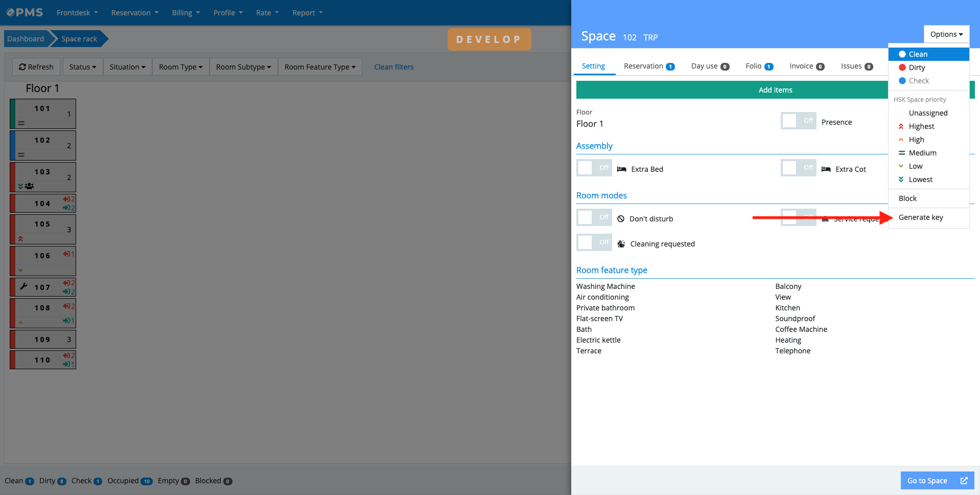
Task: Choose Generate key from the options menu
Action: 921,217
